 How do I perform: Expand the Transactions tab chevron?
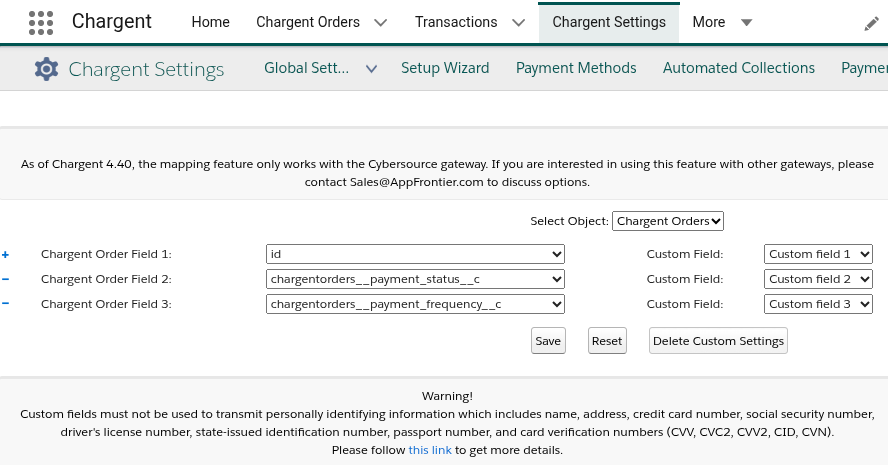pos(518,23)
